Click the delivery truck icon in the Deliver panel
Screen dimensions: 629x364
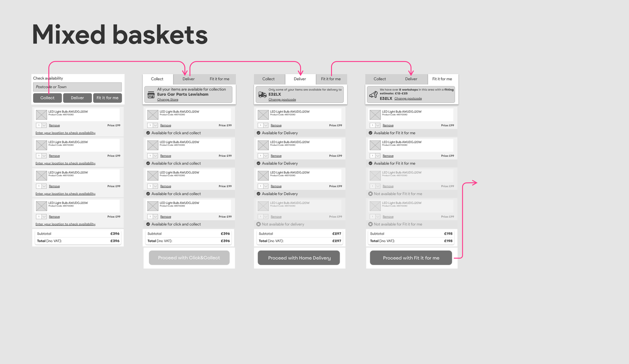coord(263,95)
